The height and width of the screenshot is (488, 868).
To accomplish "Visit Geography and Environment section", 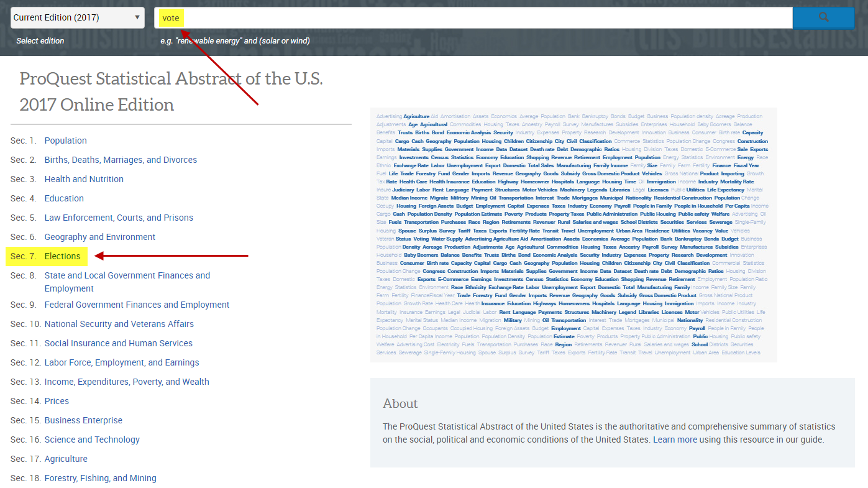I will tap(100, 237).
